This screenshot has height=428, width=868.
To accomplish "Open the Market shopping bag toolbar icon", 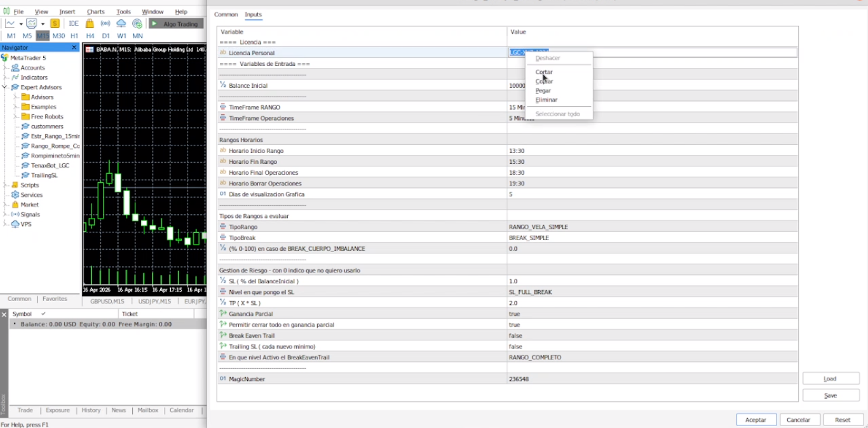I will click(x=90, y=23).
